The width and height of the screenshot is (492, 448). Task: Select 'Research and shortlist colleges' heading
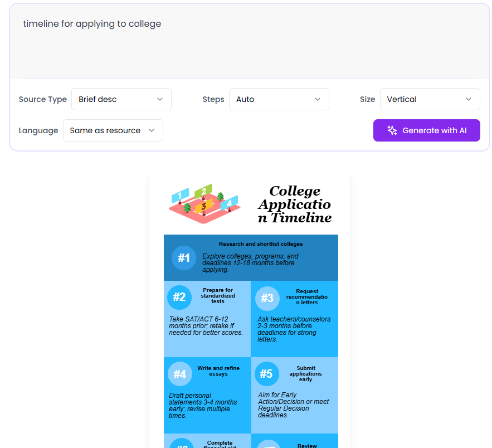[x=261, y=244]
